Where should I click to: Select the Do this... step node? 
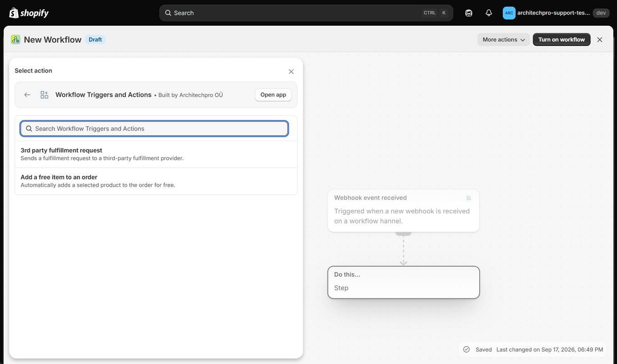404,282
